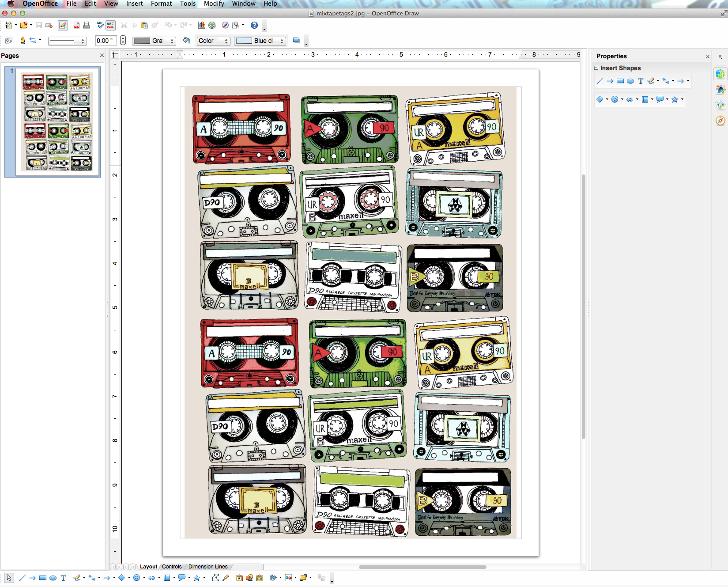Open the Navigator from the toolbar

tap(225, 25)
